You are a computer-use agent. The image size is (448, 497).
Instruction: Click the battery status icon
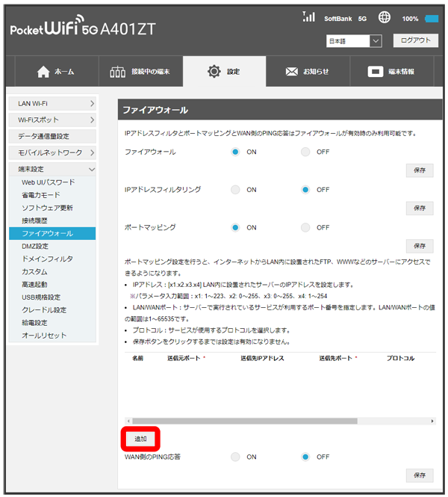(432, 18)
